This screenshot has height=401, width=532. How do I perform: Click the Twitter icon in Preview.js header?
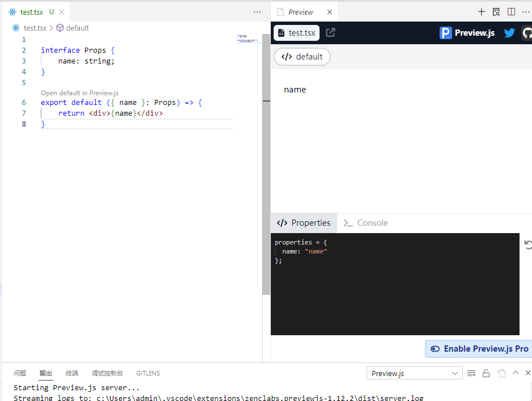tap(509, 32)
